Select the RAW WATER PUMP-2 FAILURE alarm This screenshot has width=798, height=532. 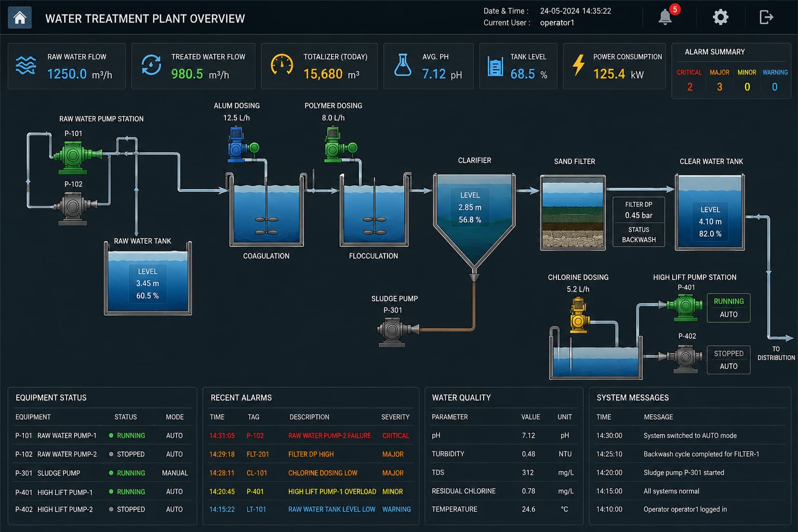[311, 435]
